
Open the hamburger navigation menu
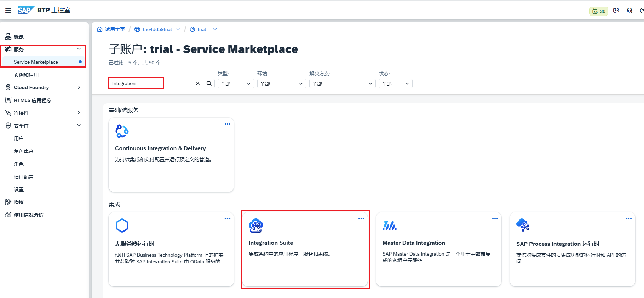click(8, 11)
